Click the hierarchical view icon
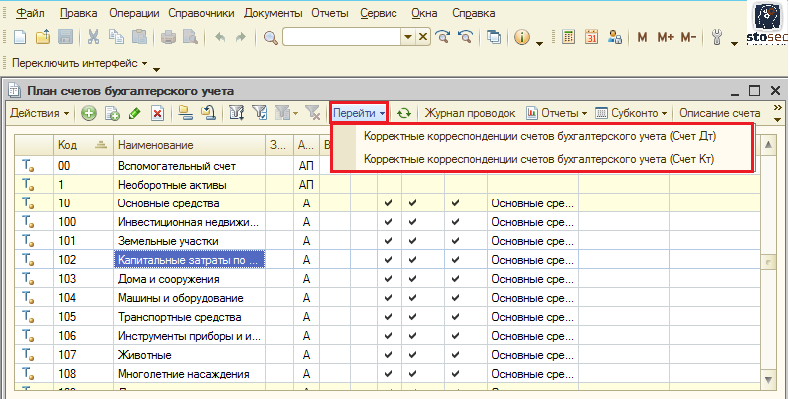Image resolution: width=789 pixels, height=399 pixels. click(x=186, y=114)
